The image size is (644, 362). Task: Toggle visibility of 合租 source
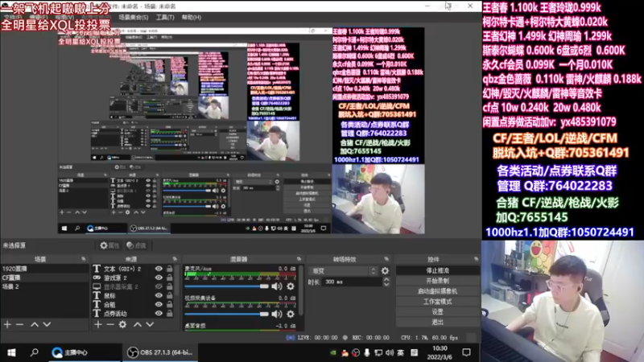(x=159, y=305)
